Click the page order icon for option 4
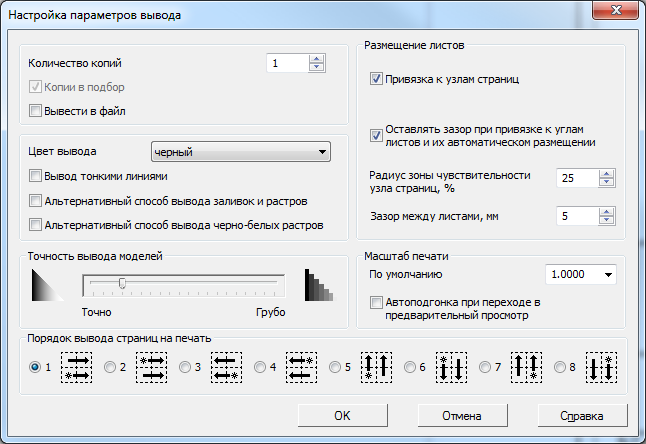Screen dimensions: 646x444 point(302,367)
